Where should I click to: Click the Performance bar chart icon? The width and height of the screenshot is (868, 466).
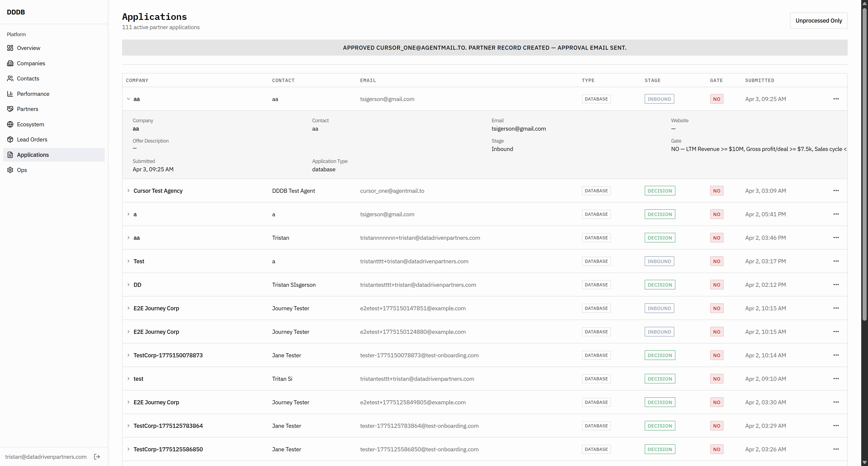point(10,94)
